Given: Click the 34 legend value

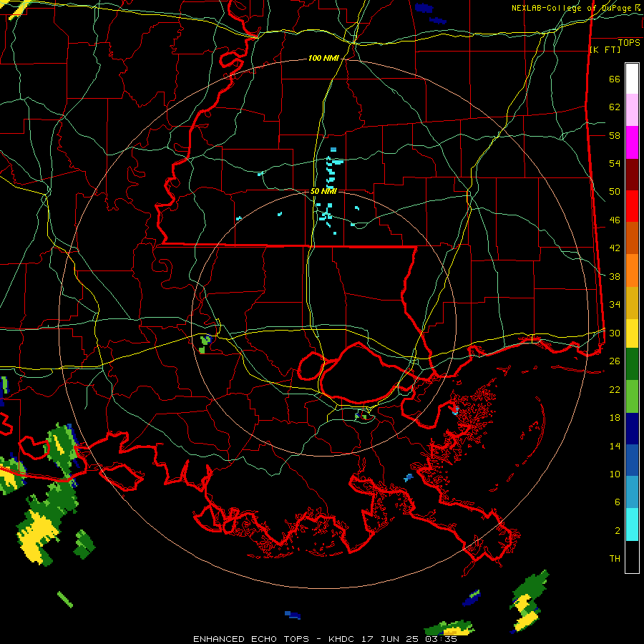Looking at the screenshot, I should pyautogui.click(x=615, y=305).
